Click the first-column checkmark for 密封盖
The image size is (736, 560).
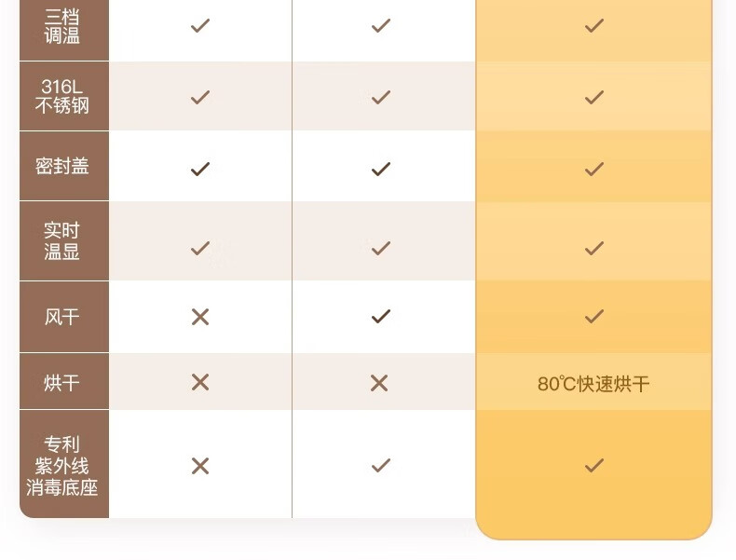200,169
